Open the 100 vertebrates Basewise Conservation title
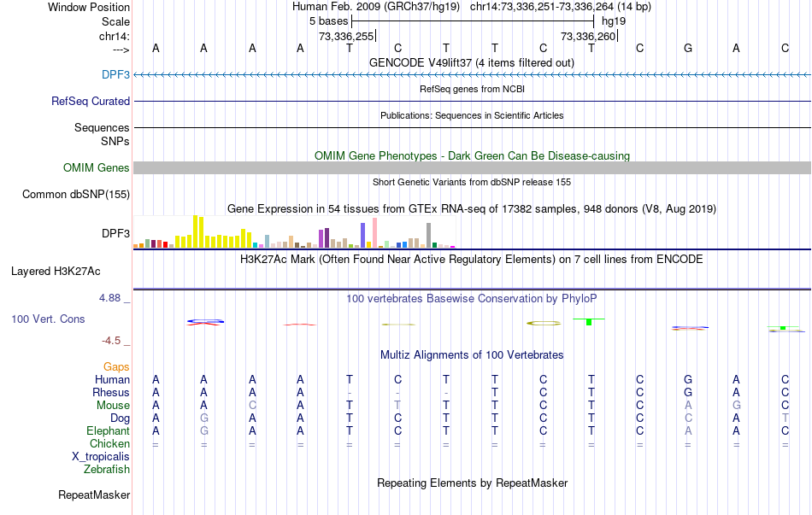Viewport: 812px width, 515px height. pos(471,298)
